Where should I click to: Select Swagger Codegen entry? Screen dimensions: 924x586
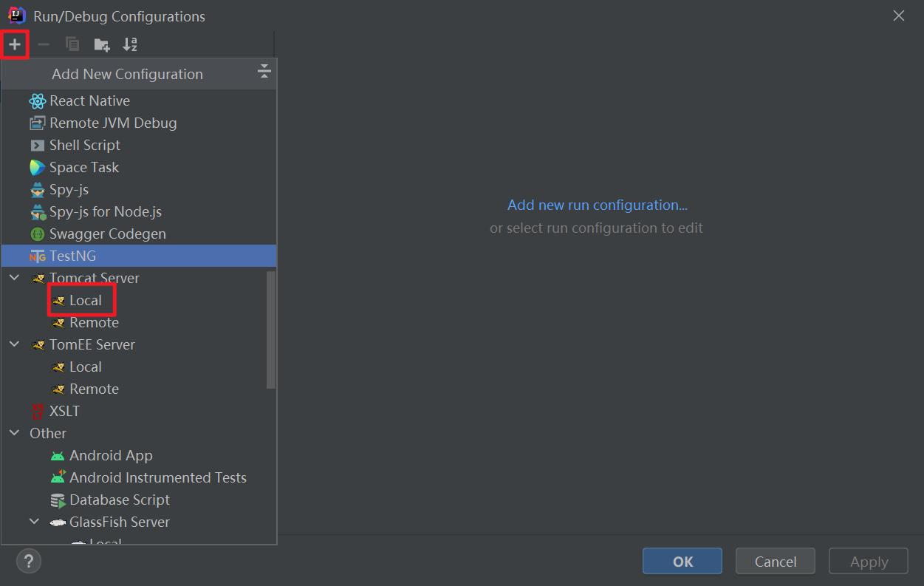(139, 234)
